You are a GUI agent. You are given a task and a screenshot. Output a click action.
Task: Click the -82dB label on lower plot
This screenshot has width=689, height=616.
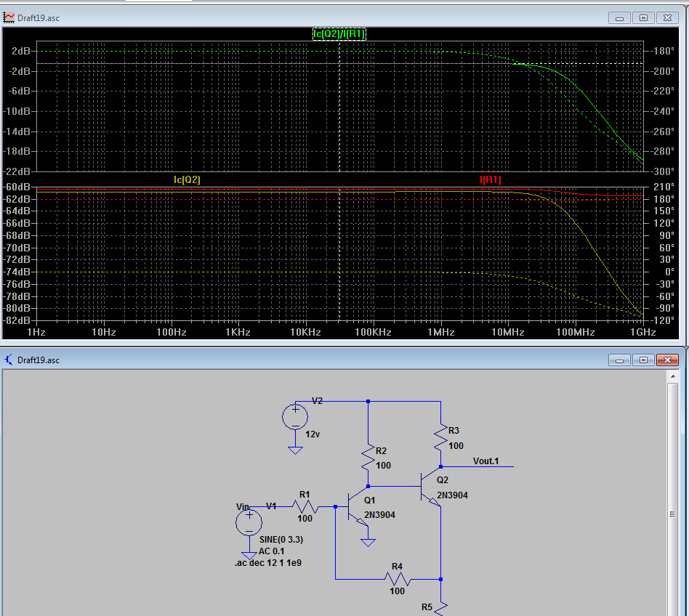[17, 320]
